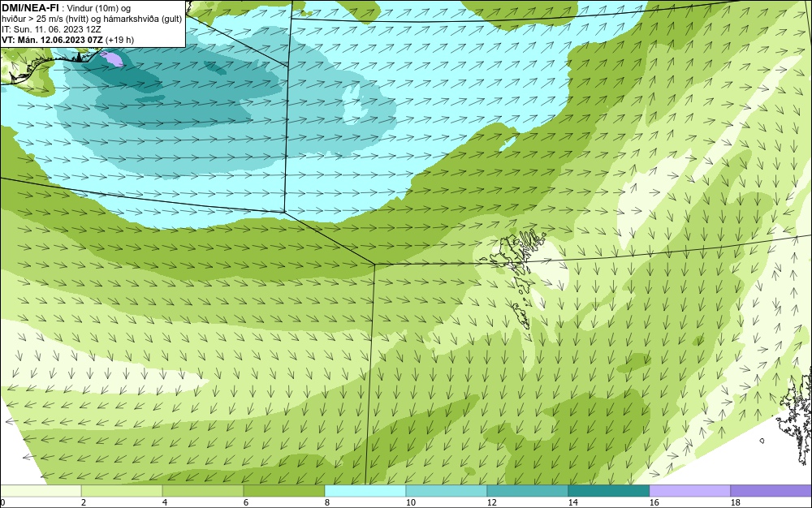Click the 14-16 m/s dark teal legend swatch
812x508 pixels.
(x=609, y=490)
